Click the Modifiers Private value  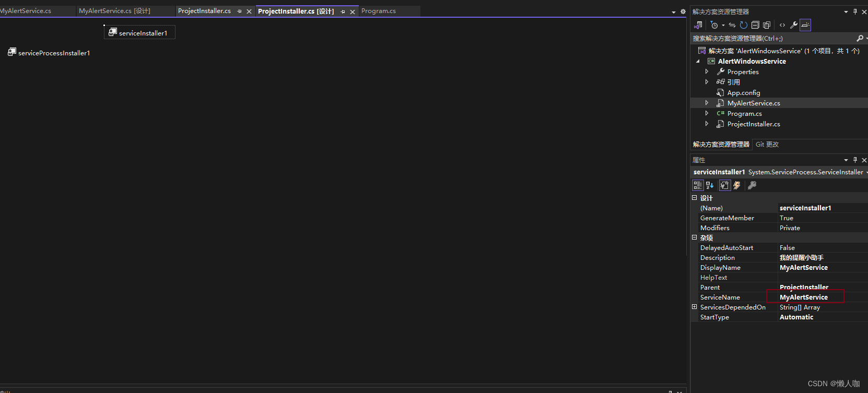[823, 228]
